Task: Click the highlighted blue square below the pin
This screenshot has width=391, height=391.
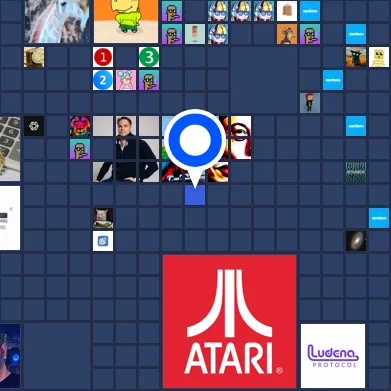Action: (x=195, y=195)
